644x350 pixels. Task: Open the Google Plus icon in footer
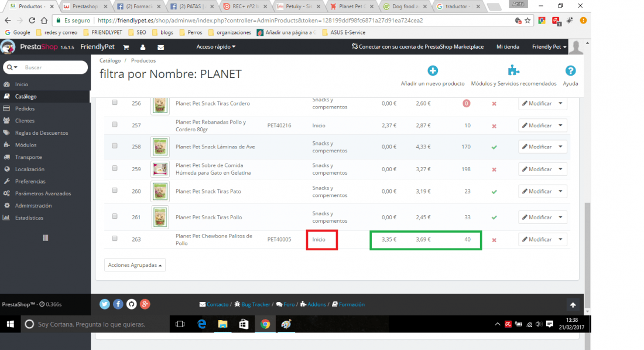pyautogui.click(x=145, y=304)
